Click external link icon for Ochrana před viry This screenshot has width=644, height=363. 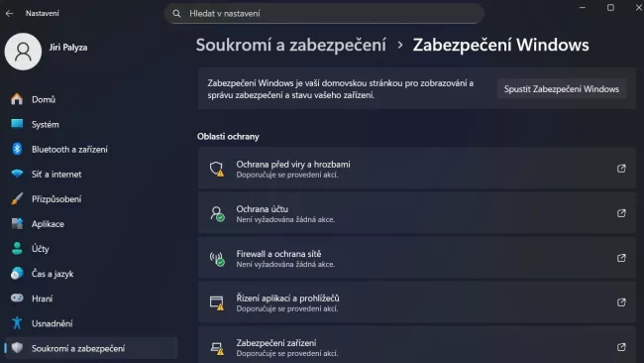click(621, 169)
